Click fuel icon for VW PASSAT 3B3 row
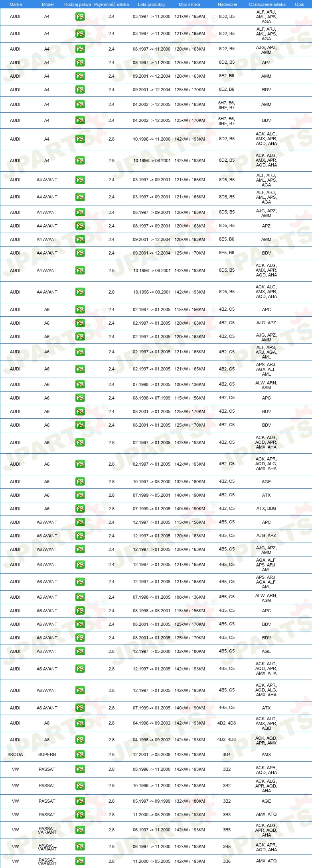Screen dimensions: 312x868 pyautogui.click(x=80, y=815)
